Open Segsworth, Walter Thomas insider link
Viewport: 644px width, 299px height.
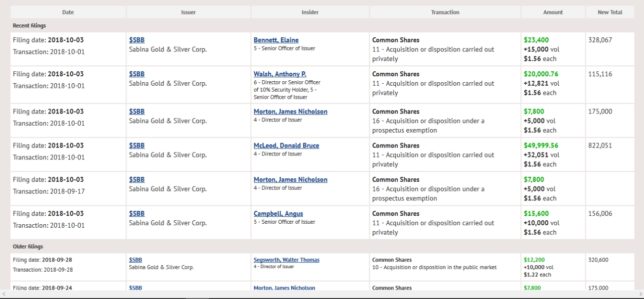286,260
